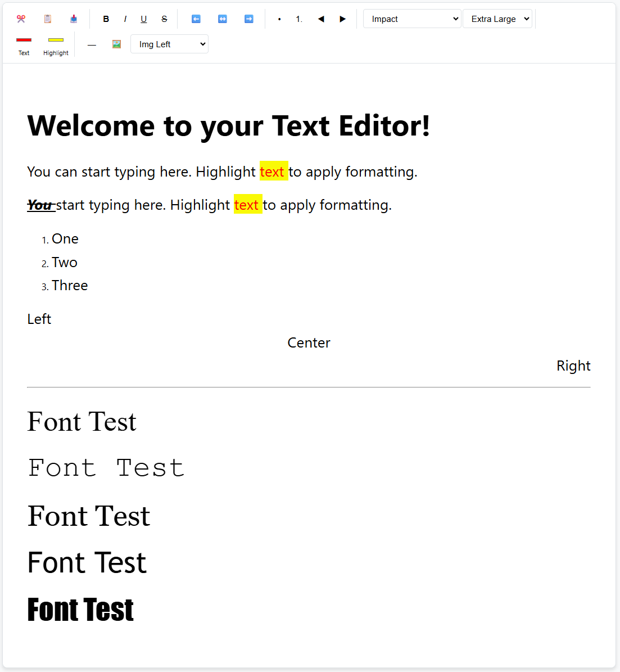The width and height of the screenshot is (620, 672).
Task: Open the Extra Large size dropdown
Action: [x=497, y=19]
